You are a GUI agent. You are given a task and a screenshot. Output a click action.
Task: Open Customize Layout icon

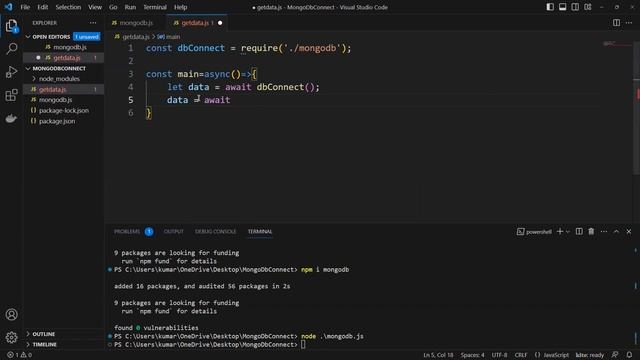588,7
